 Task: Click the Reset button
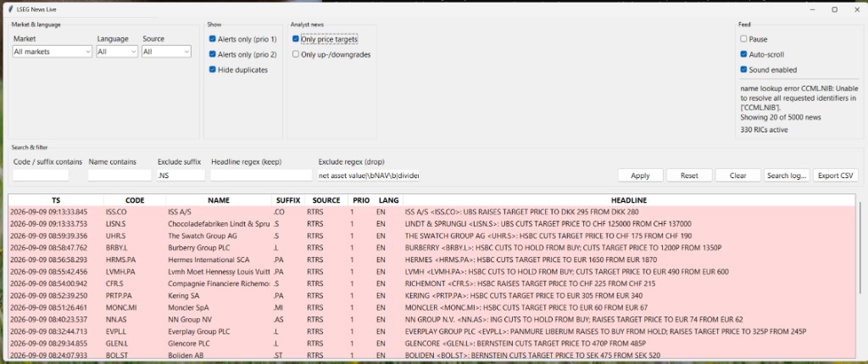click(x=689, y=176)
